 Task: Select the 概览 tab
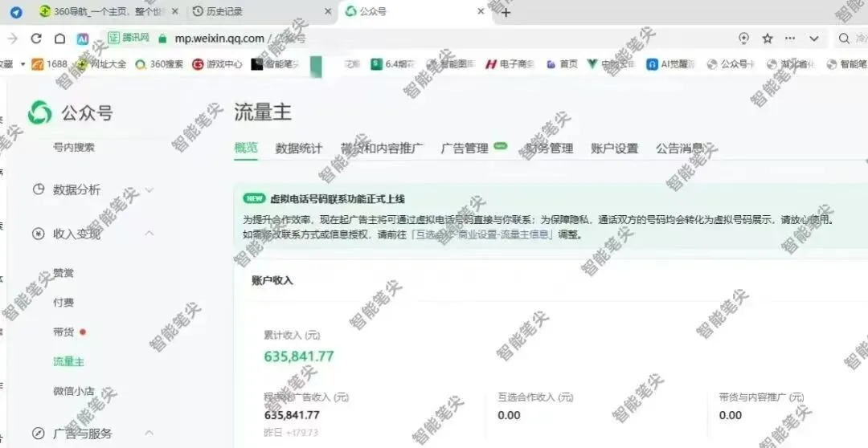(246, 148)
